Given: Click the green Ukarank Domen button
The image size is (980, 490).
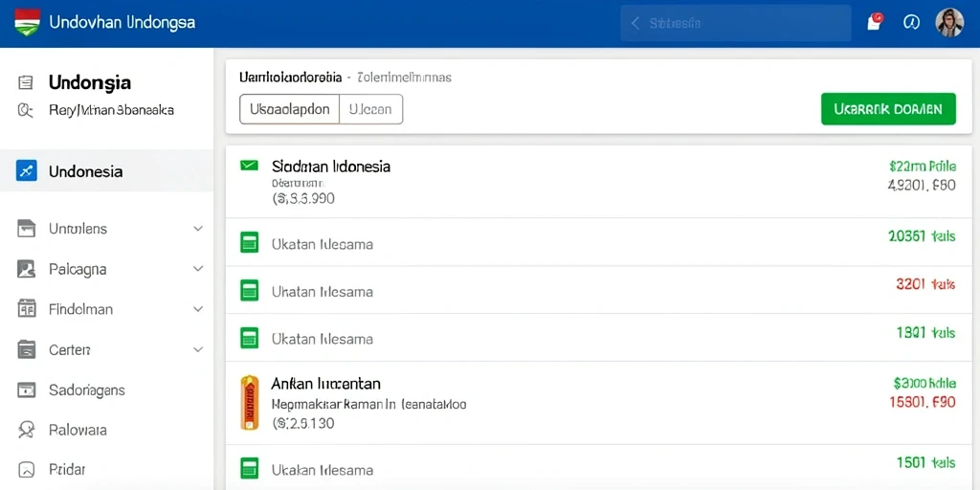Looking at the screenshot, I should [x=888, y=109].
